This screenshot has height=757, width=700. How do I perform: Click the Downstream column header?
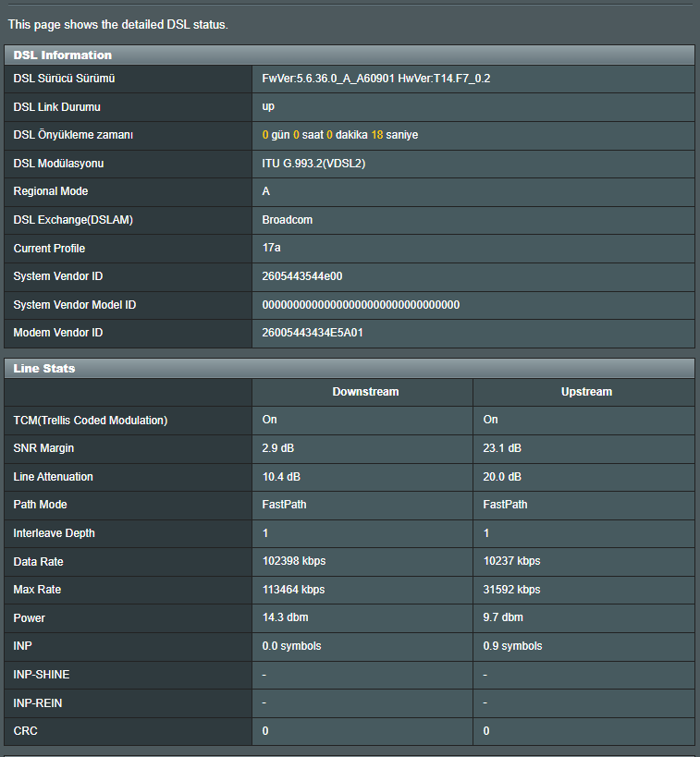pyautogui.click(x=365, y=392)
